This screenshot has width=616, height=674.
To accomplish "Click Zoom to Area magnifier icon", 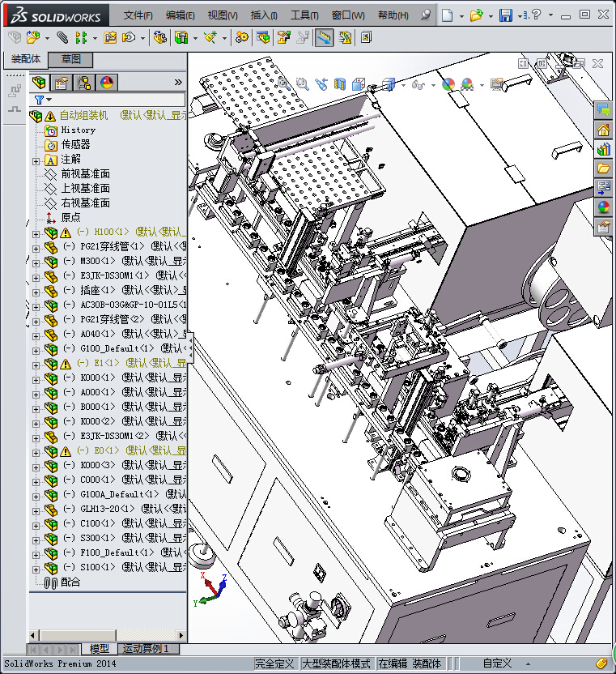I will coord(303,83).
